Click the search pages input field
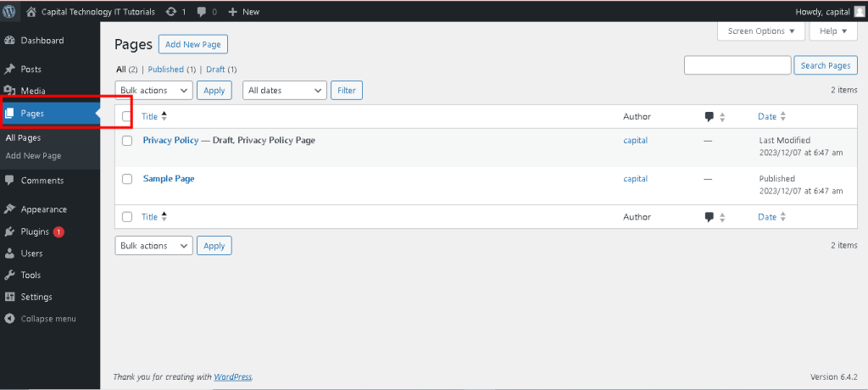This screenshot has width=868, height=390. click(x=737, y=65)
